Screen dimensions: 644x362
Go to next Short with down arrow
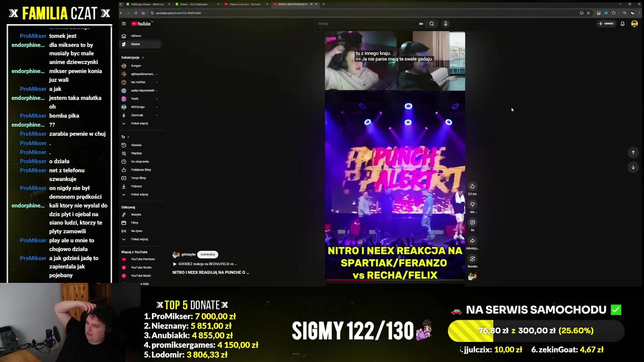(x=633, y=167)
